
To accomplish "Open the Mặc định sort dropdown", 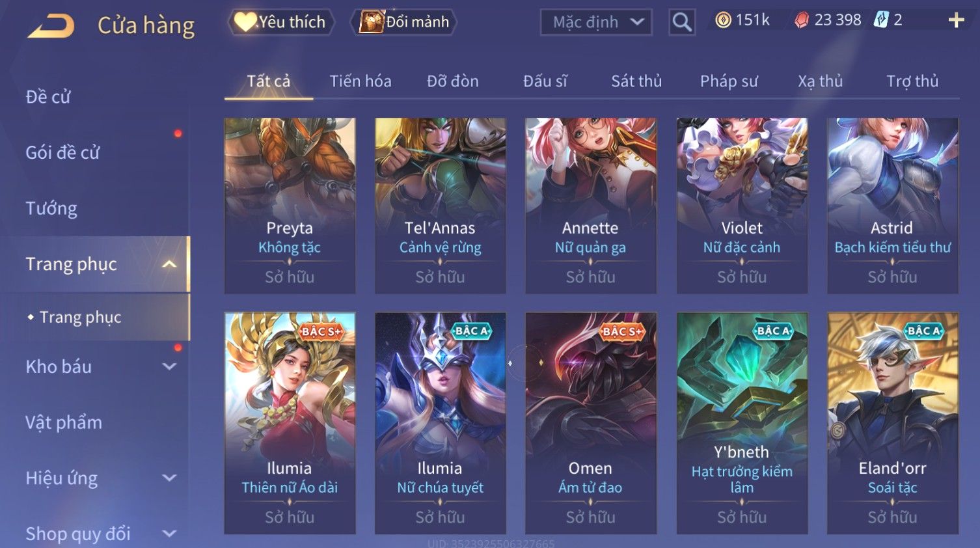I will (x=596, y=22).
